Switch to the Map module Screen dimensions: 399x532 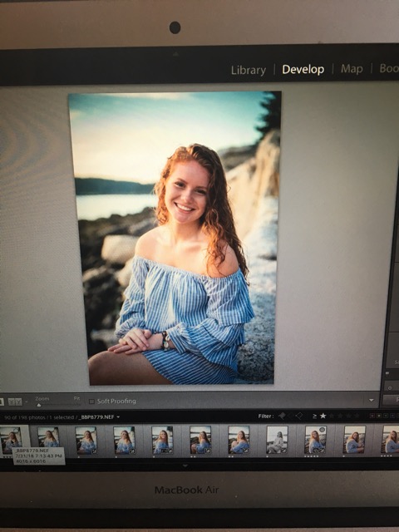(x=352, y=69)
